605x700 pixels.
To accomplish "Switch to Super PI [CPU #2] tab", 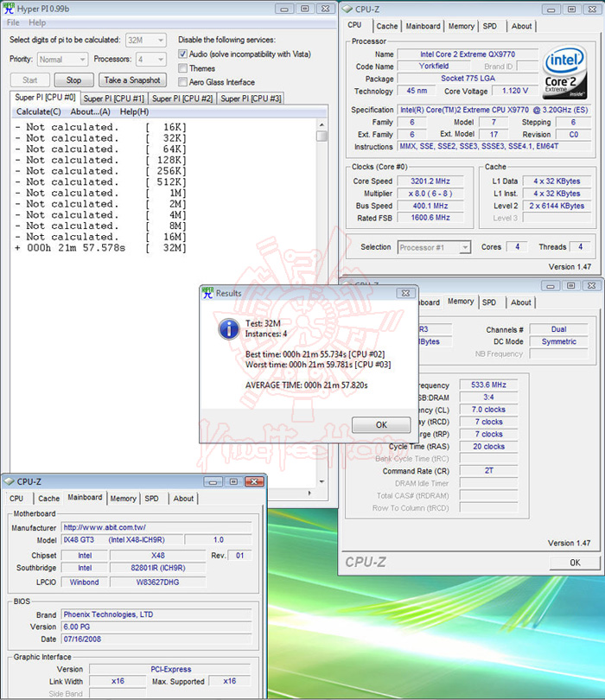I will [182, 99].
